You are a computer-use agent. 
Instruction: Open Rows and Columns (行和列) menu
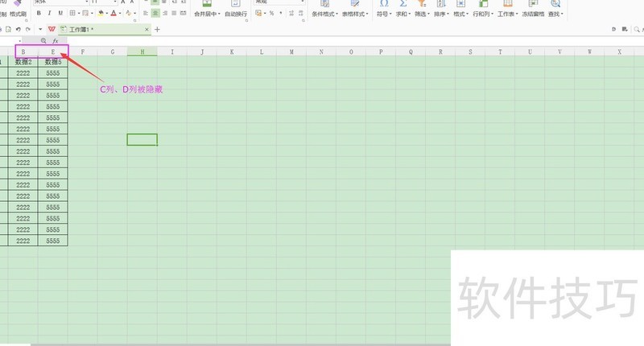[x=483, y=9]
